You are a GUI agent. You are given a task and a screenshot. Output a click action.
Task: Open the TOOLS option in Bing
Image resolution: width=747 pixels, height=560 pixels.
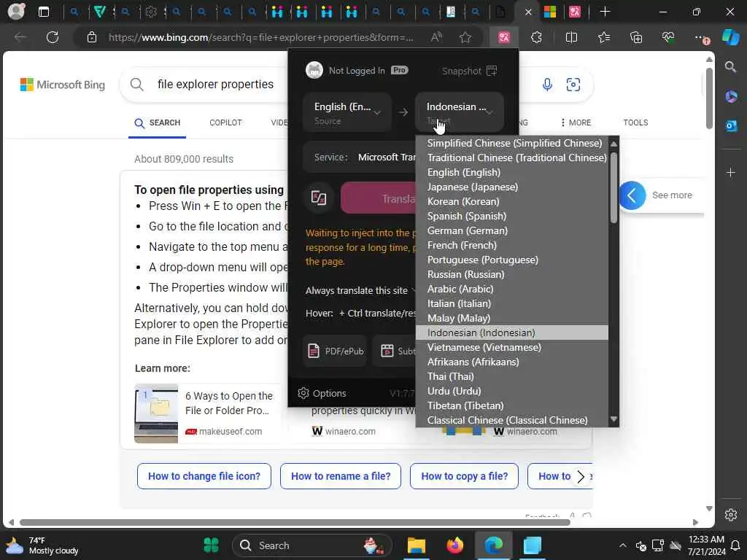tap(635, 122)
